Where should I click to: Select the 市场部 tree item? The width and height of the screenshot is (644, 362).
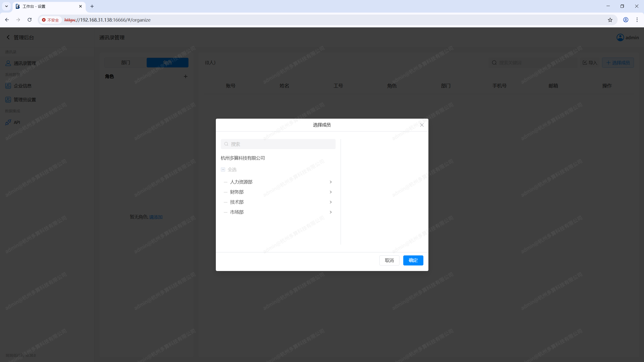[237, 212]
